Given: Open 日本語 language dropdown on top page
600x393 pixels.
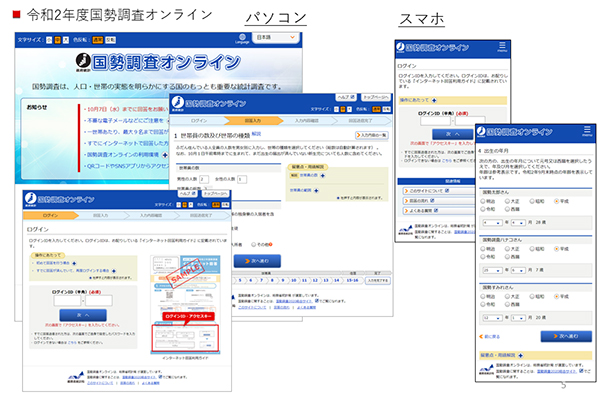Looking at the screenshot, I should [276, 37].
